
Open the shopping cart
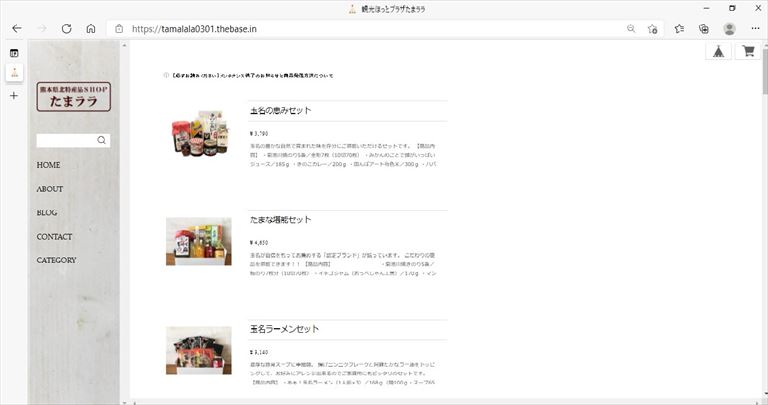click(x=748, y=51)
